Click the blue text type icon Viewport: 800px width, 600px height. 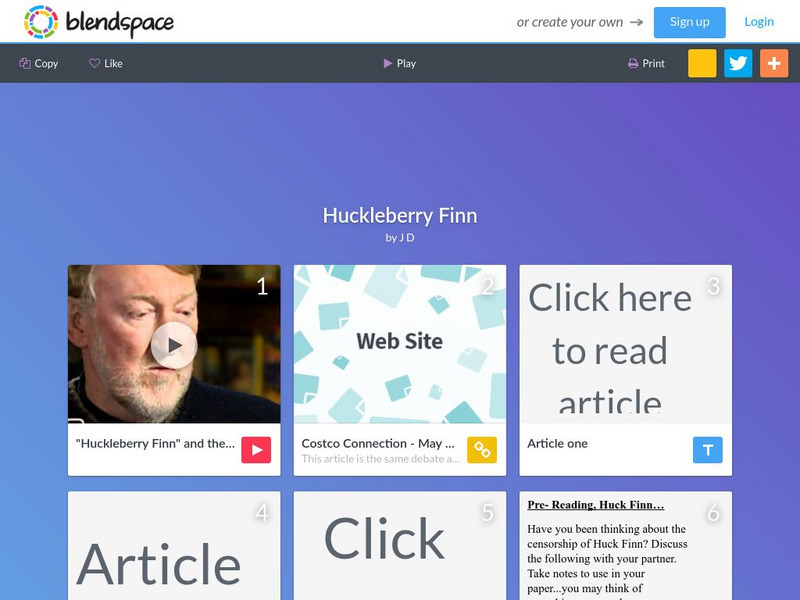(708, 450)
